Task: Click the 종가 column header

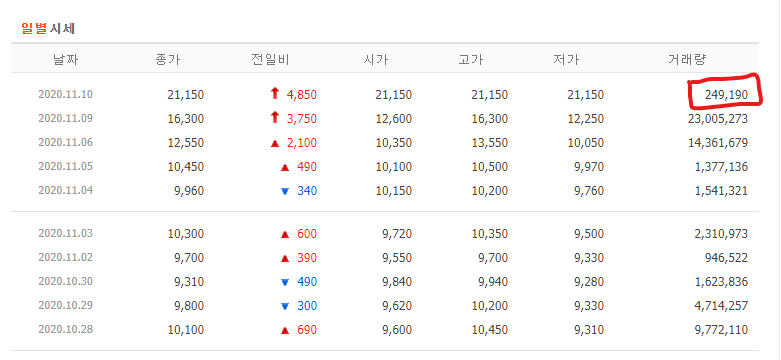Action: (168, 60)
